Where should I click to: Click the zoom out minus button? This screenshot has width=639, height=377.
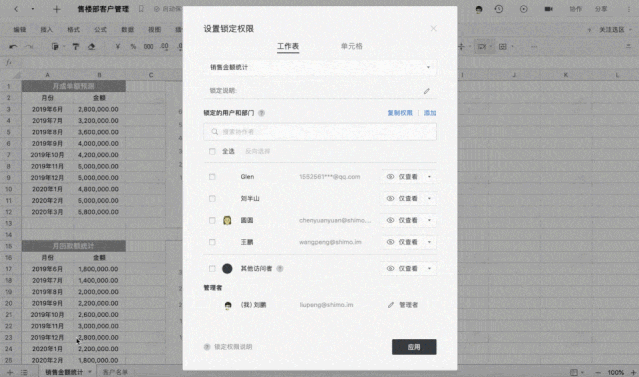pyautogui.click(x=598, y=373)
